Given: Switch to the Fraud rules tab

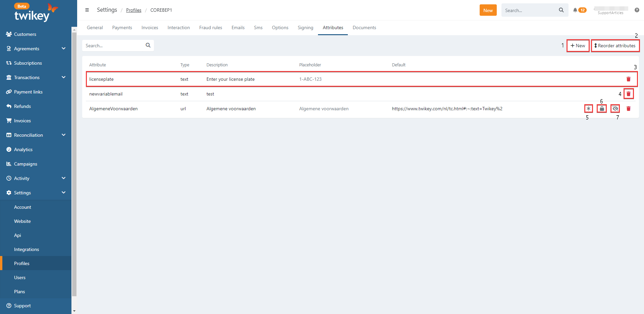Looking at the screenshot, I should [x=210, y=27].
